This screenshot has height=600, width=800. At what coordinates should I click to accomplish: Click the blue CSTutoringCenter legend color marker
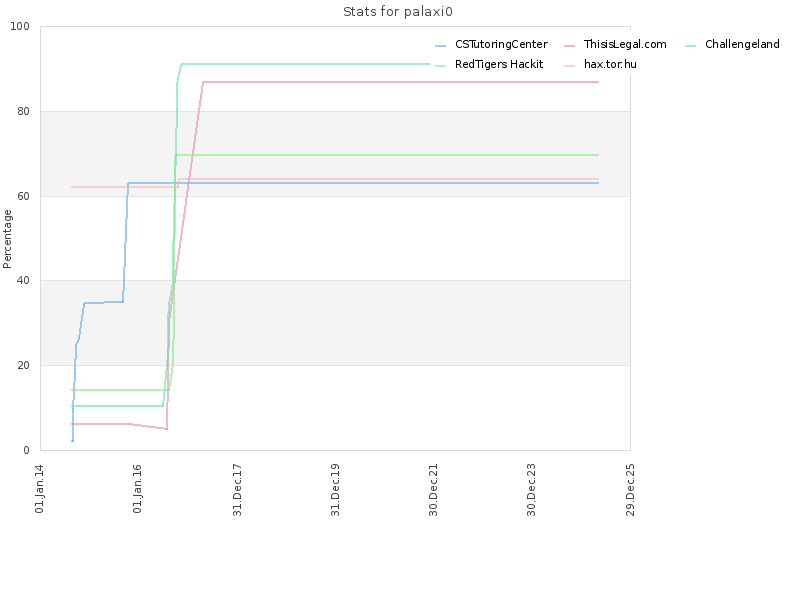tap(440, 46)
